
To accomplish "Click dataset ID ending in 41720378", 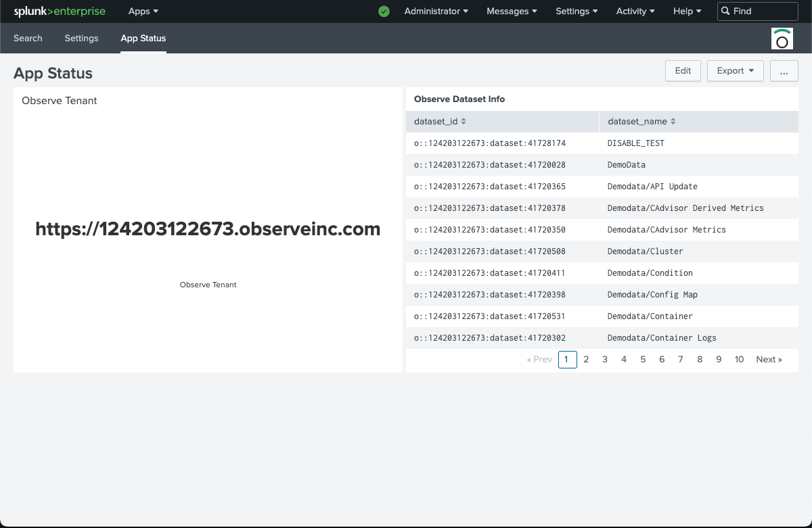I will pyautogui.click(x=490, y=208).
